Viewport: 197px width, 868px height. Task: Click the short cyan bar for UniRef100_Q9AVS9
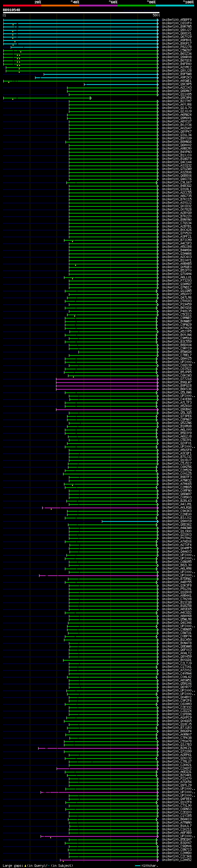tap(130, 521)
